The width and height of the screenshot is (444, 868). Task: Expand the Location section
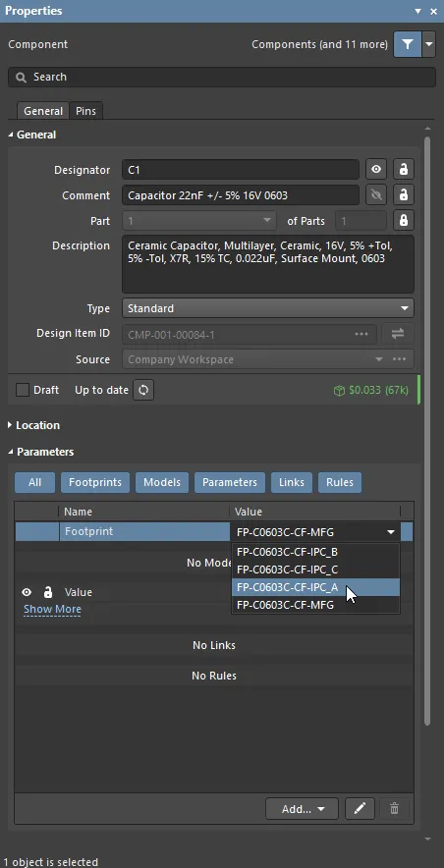pos(33,425)
